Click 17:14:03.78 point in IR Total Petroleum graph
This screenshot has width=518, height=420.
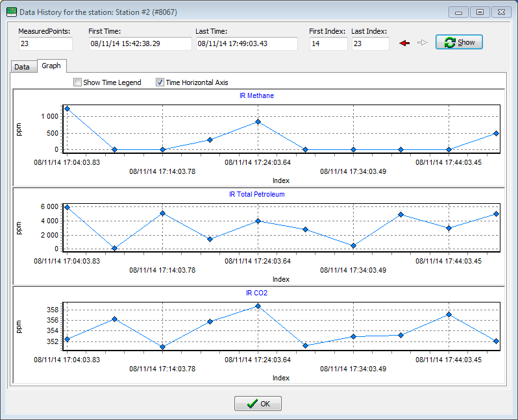point(162,214)
